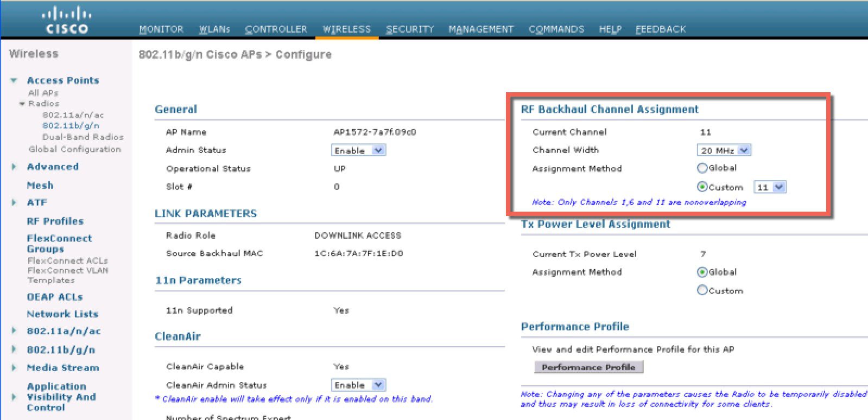This screenshot has height=420, width=868.
Task: Click the Performance Profile button
Action: pyautogui.click(x=588, y=367)
